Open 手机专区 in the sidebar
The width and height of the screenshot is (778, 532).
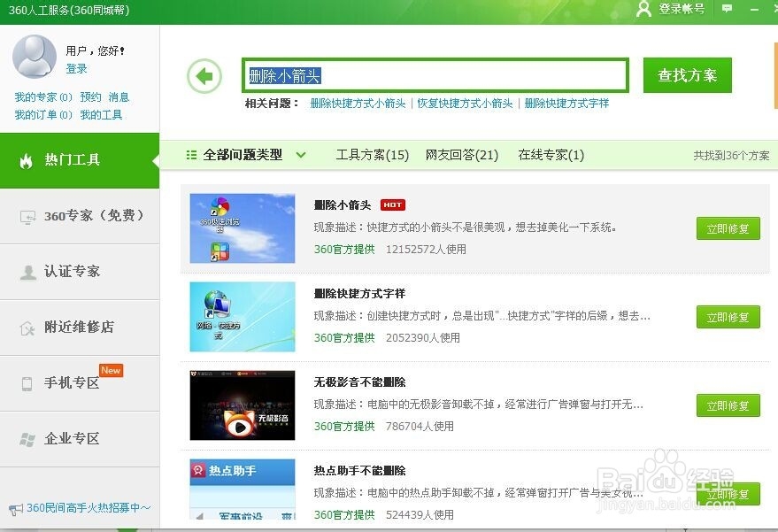80,383
